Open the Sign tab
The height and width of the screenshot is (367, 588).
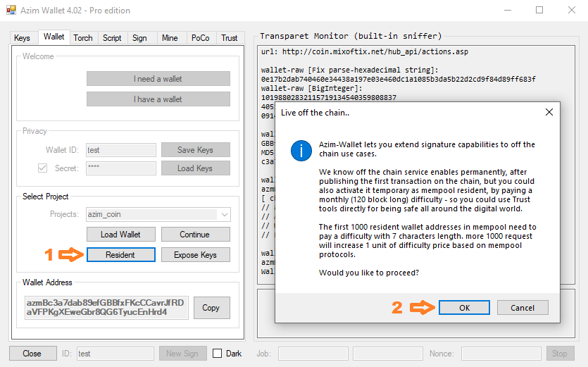(x=139, y=38)
